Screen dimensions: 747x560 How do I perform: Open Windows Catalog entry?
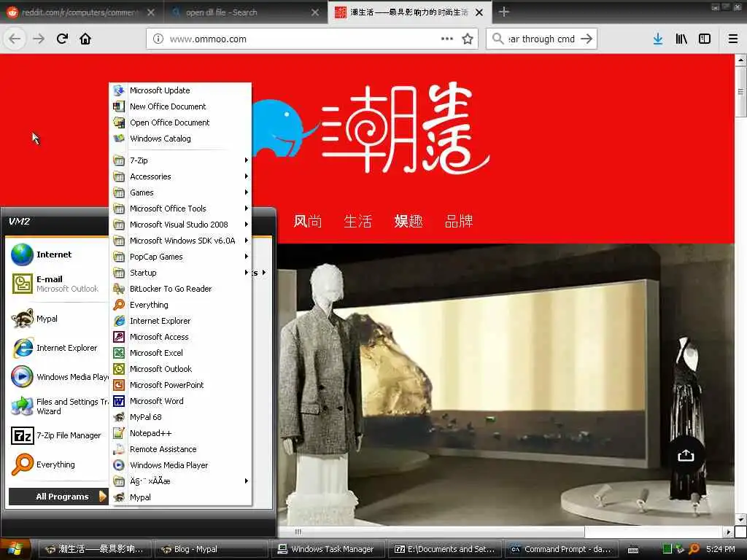[180, 139]
